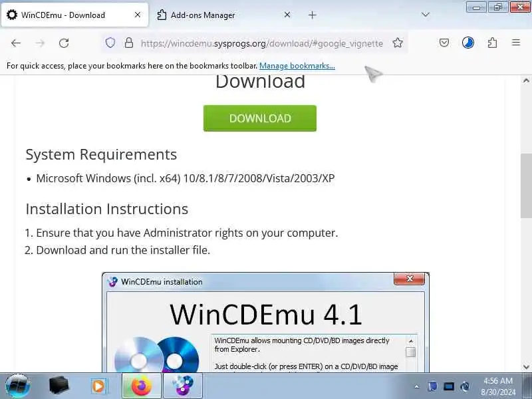Screen dimensions: 532x399
Task: Click the browser back arrow
Action: coord(15,43)
